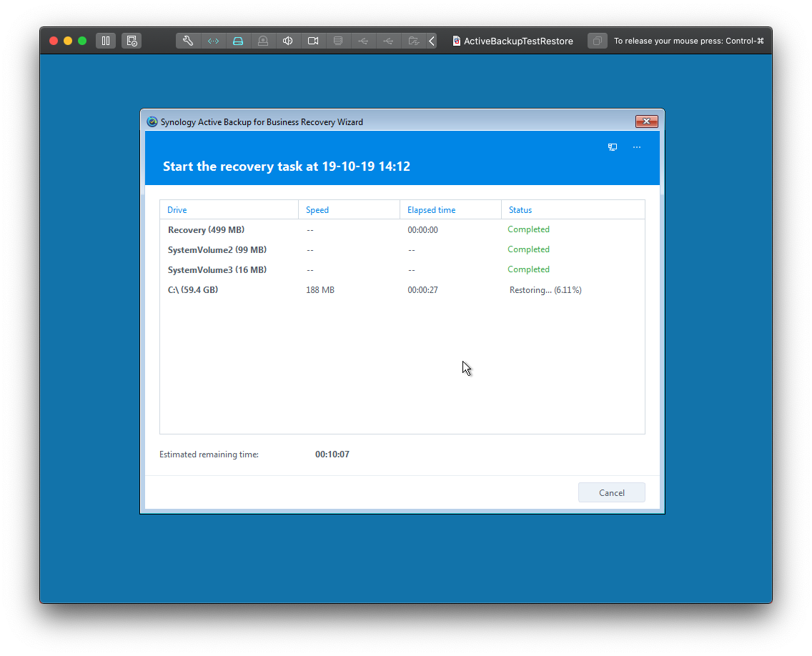
Task: Click the hard disk toolbar icon
Action: tap(238, 41)
